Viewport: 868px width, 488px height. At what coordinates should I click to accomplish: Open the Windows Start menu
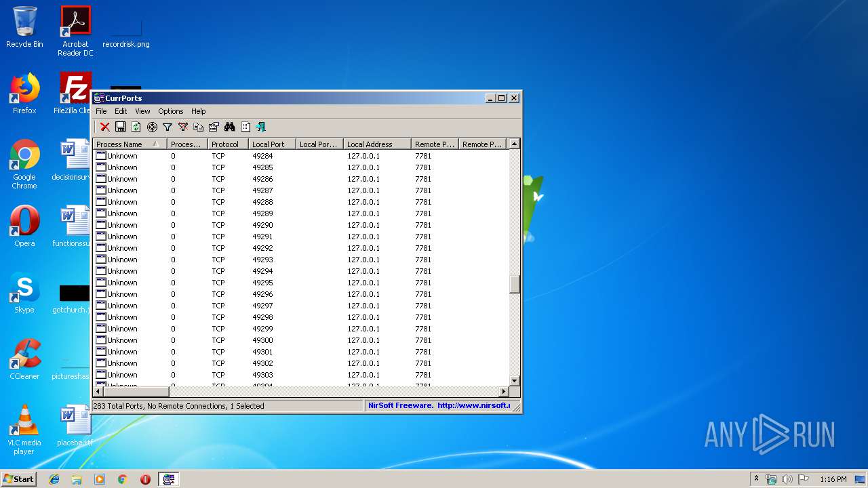(19, 479)
